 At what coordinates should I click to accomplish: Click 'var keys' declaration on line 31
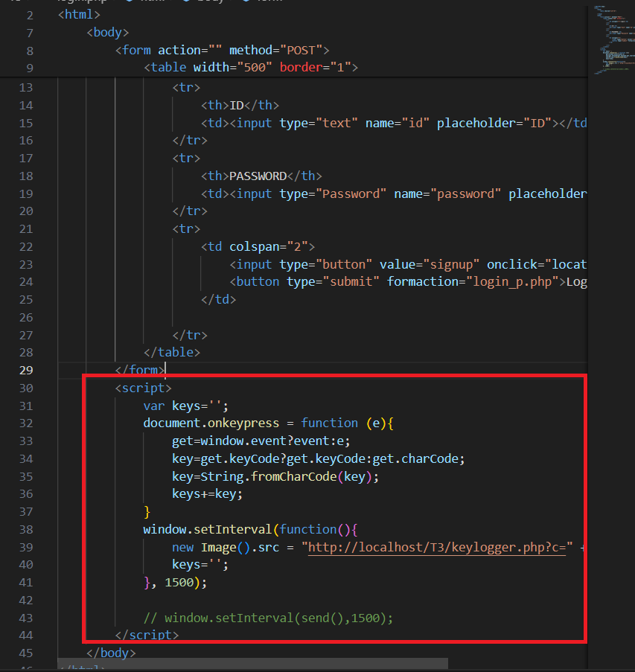(186, 406)
